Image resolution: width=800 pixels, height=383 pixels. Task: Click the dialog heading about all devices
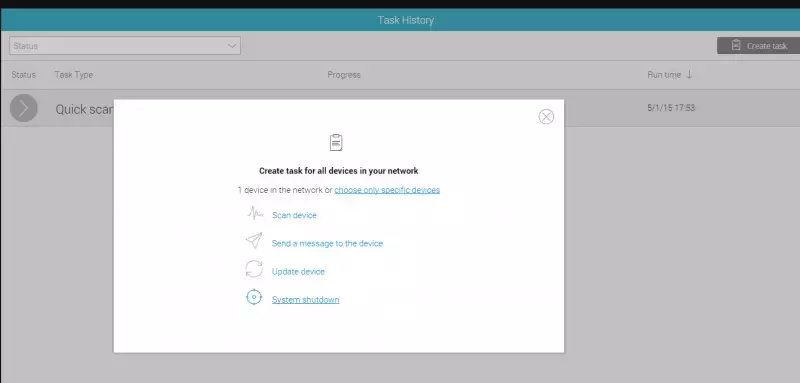338,171
